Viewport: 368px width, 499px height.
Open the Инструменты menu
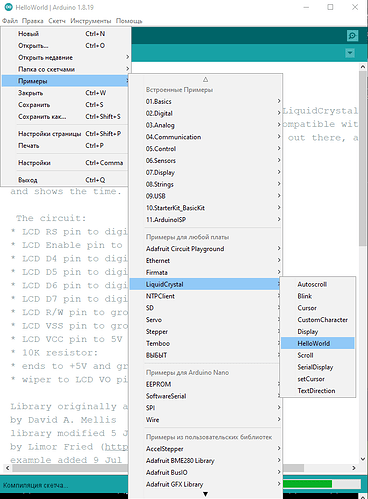coord(91,21)
